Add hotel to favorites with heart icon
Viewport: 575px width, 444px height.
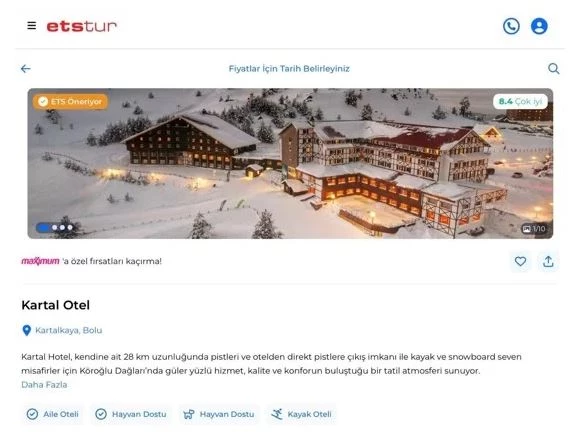[520, 261]
